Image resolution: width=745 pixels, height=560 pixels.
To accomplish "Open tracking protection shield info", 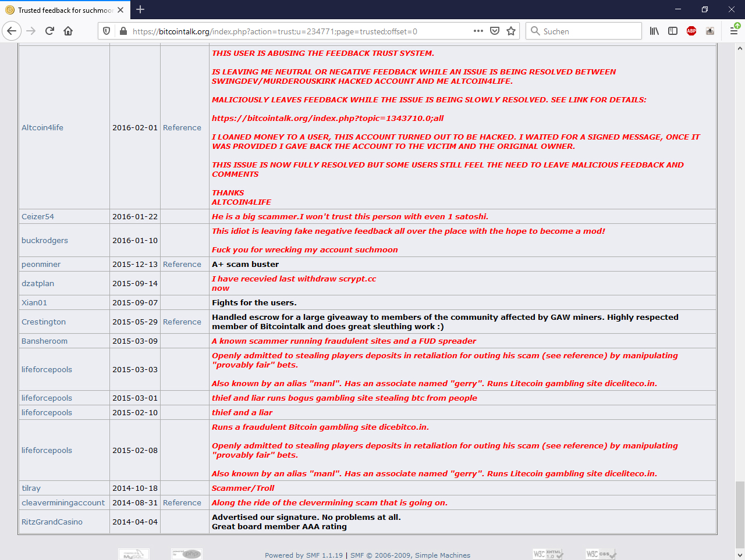I will 107,31.
